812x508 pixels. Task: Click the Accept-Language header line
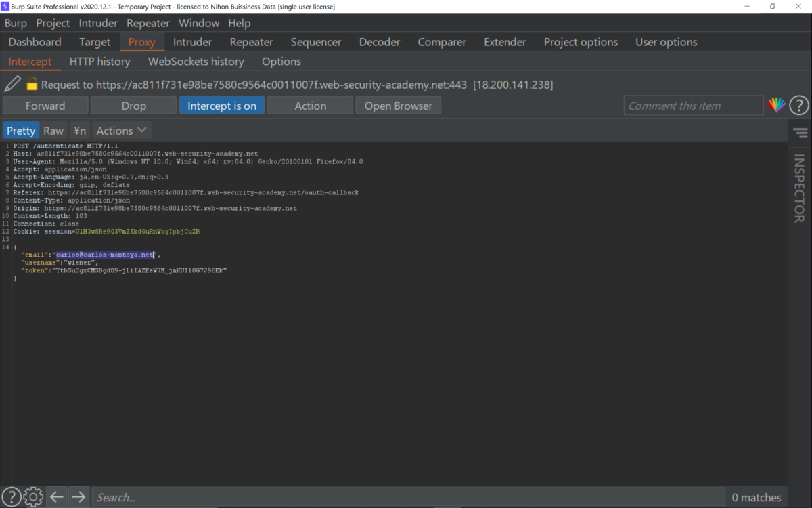(91, 177)
